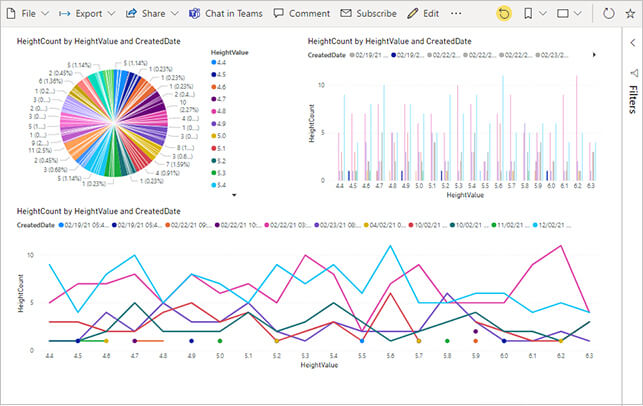Open the File menu
The width and height of the screenshot is (643, 406).
27,14
